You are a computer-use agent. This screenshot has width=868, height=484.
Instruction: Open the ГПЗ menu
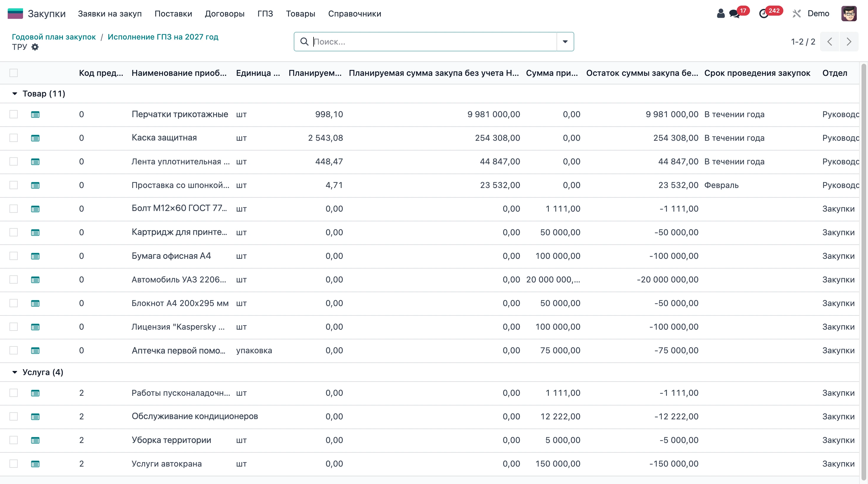coord(265,14)
